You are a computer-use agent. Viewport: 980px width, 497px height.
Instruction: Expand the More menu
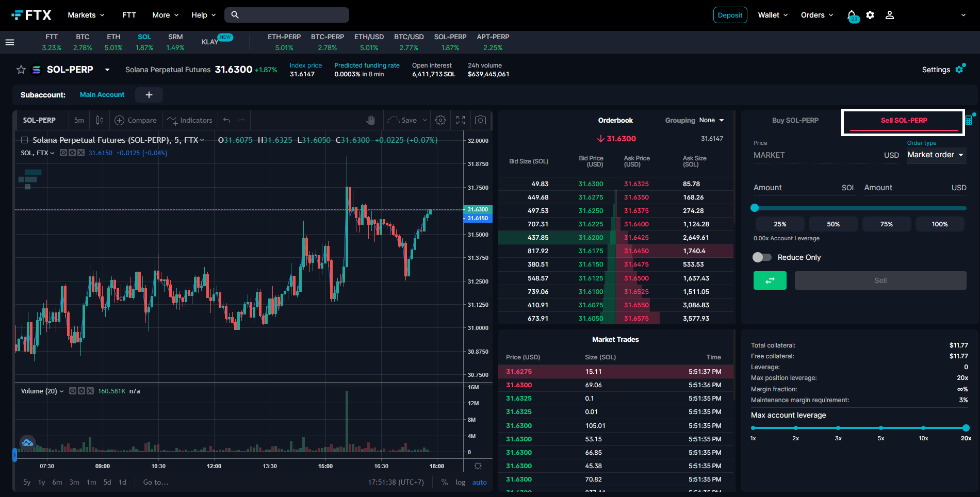coord(166,15)
